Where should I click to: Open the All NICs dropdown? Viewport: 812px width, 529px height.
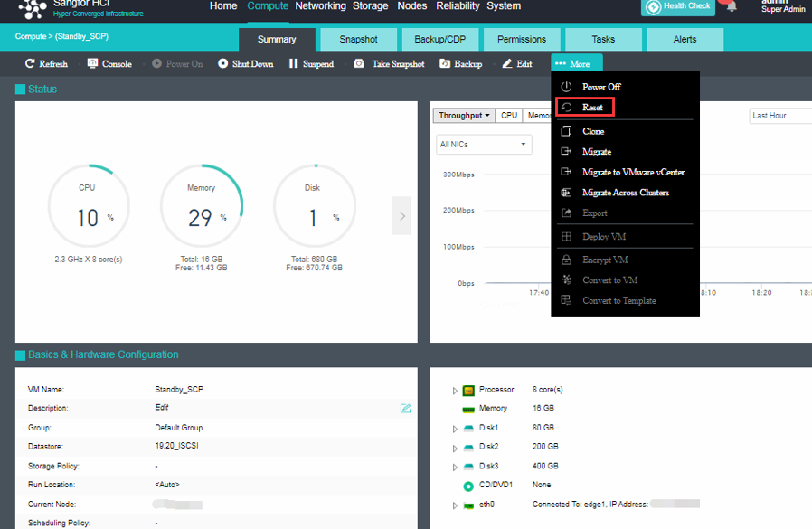484,145
